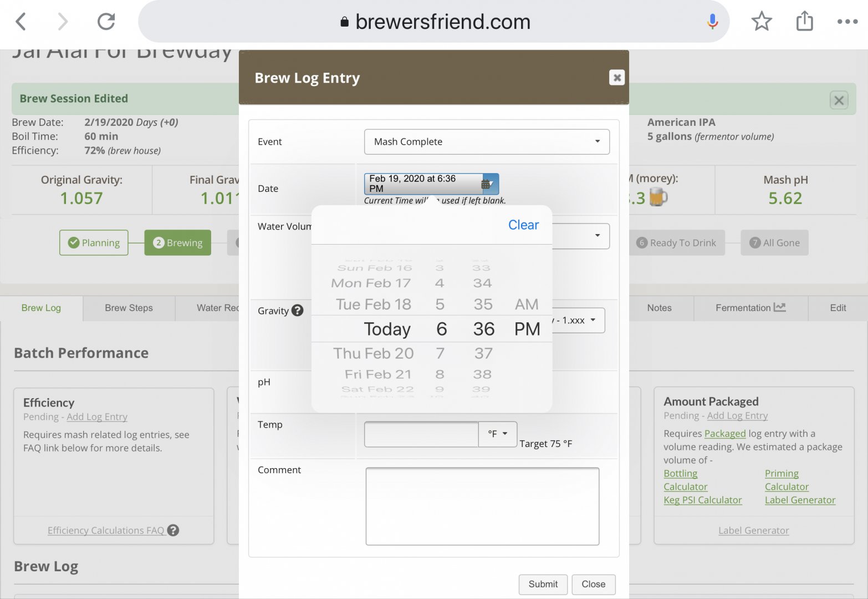This screenshot has width=868, height=599.
Task: Click the Comment text area
Action: click(x=482, y=506)
